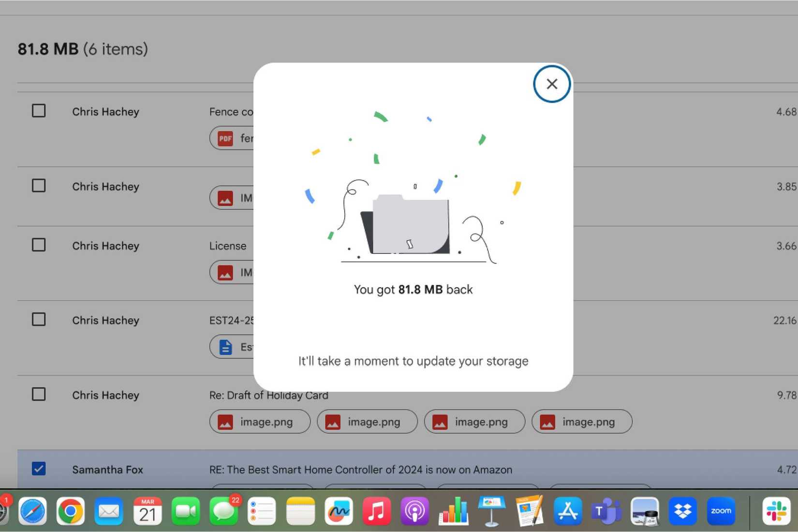Launch Freeform from the dock
This screenshot has width=798, height=532.
[339, 511]
